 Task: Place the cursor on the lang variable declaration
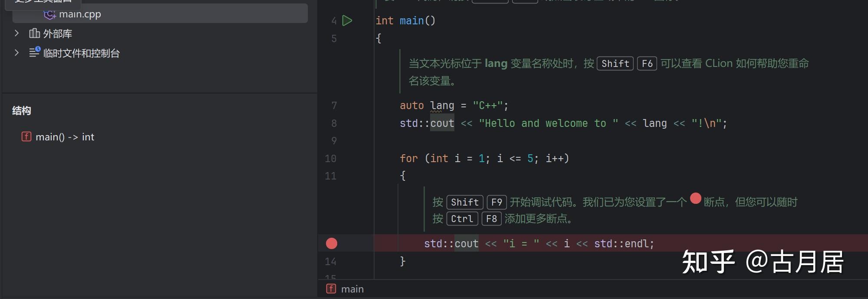(442, 106)
